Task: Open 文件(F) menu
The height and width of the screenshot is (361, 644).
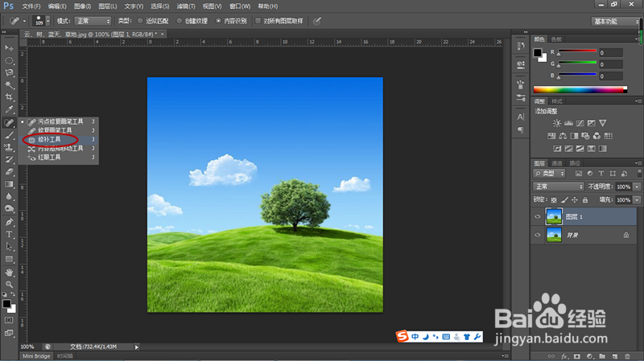Action: tap(31, 6)
